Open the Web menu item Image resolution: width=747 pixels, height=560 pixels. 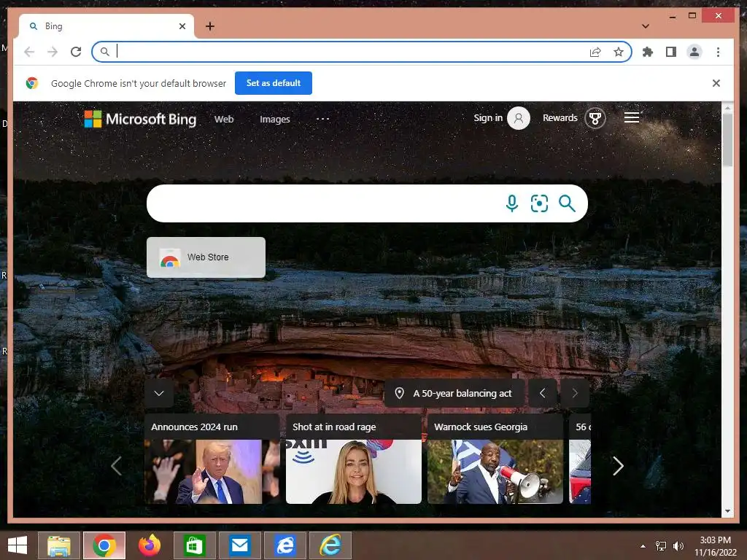224,119
